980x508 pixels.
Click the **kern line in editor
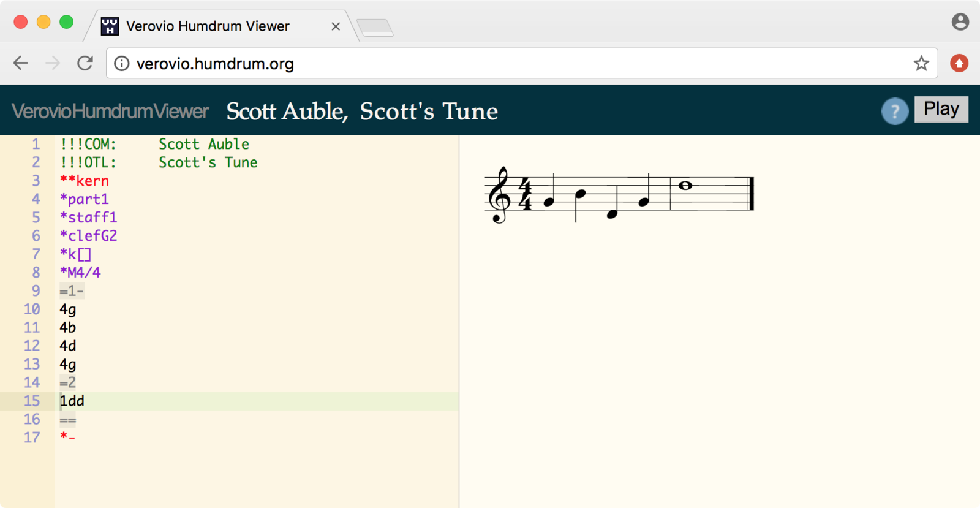(x=85, y=181)
